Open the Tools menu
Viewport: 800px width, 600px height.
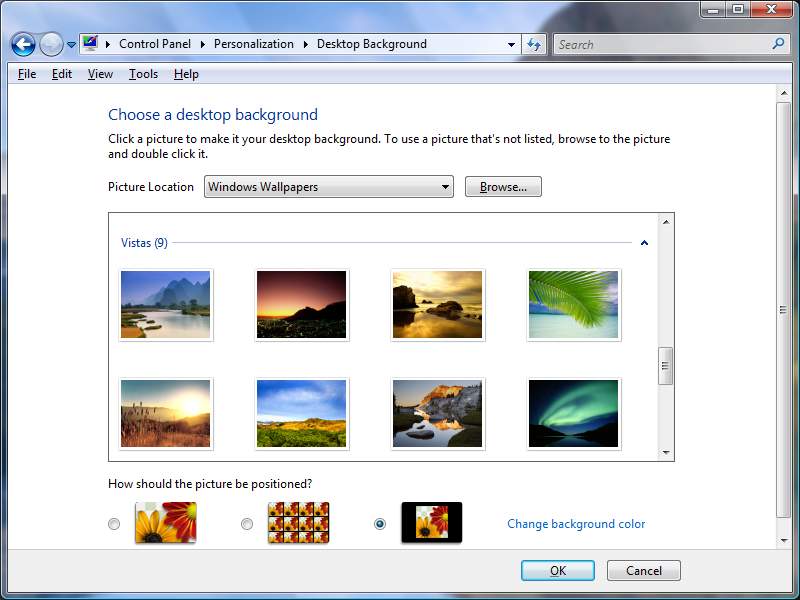click(x=143, y=74)
